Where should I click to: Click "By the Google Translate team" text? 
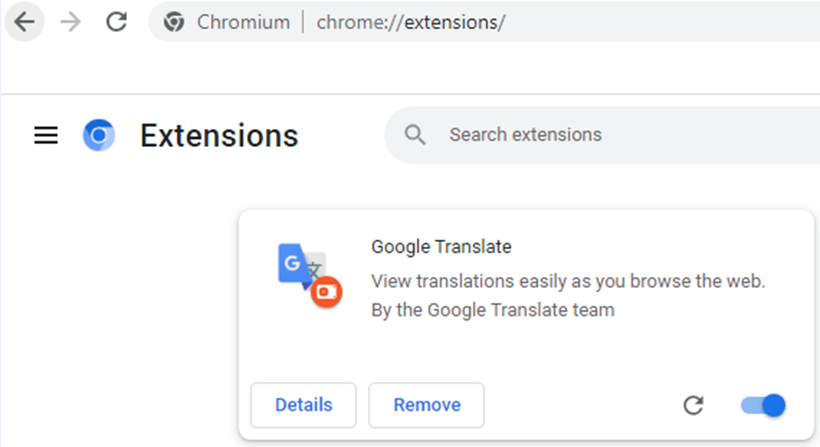492,310
